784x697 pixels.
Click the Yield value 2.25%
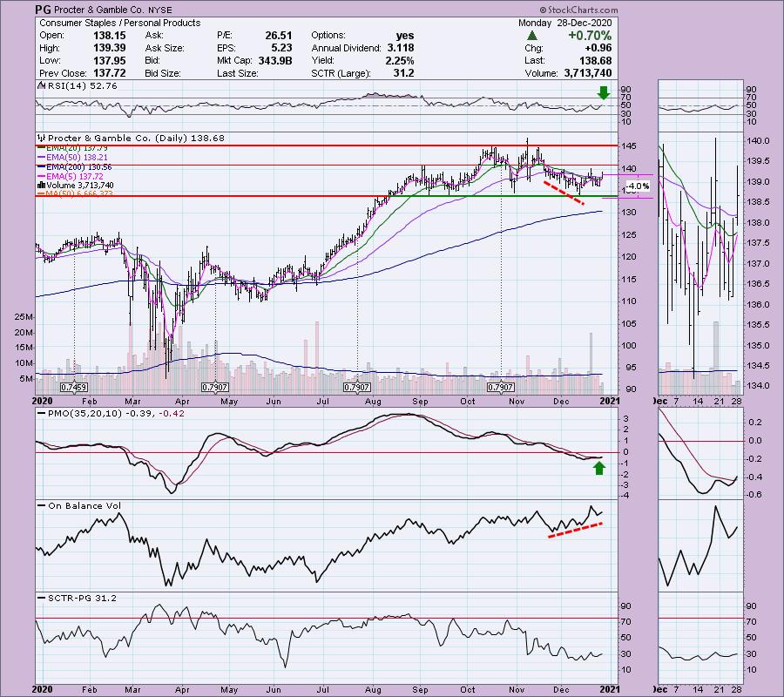click(x=400, y=60)
